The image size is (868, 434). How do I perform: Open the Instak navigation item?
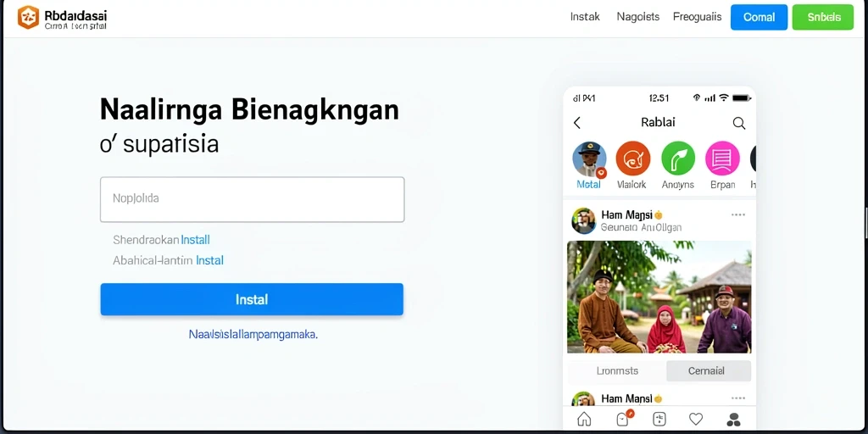(x=585, y=17)
